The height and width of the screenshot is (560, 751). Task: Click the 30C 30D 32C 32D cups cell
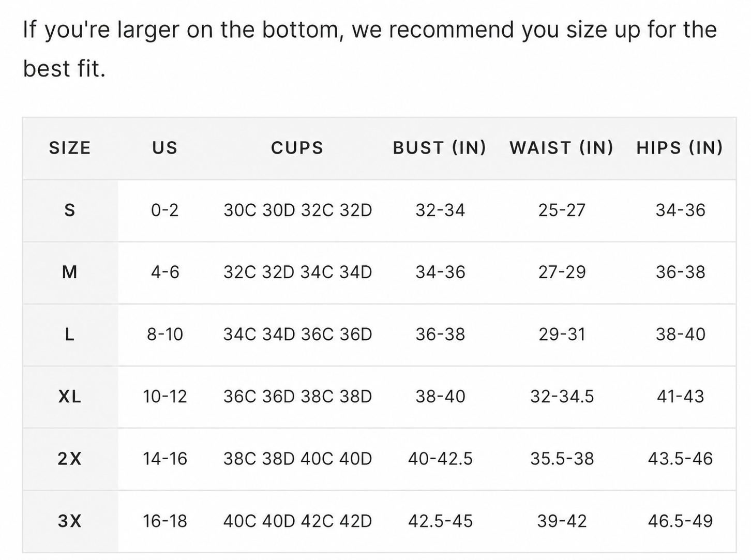tap(297, 210)
